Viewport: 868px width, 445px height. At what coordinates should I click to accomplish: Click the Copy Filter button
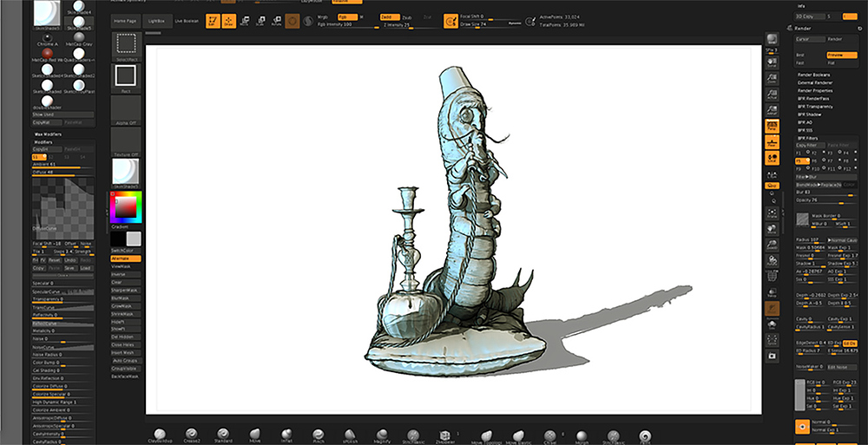point(811,145)
